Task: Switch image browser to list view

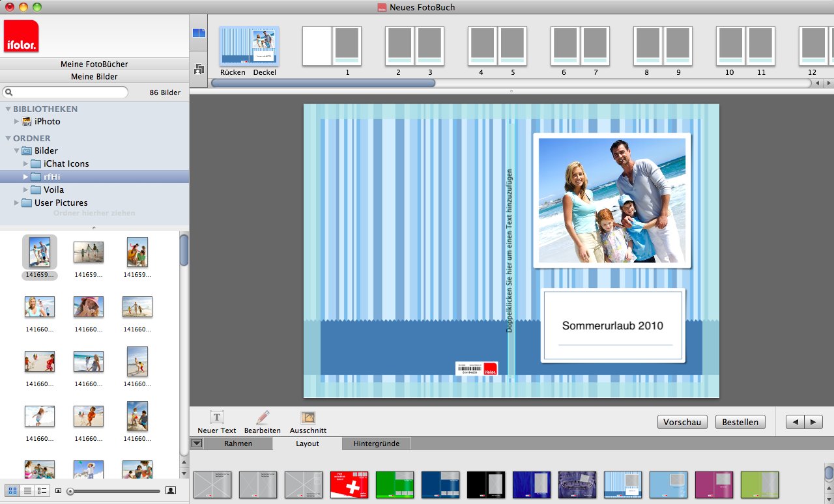Action: 27,490
